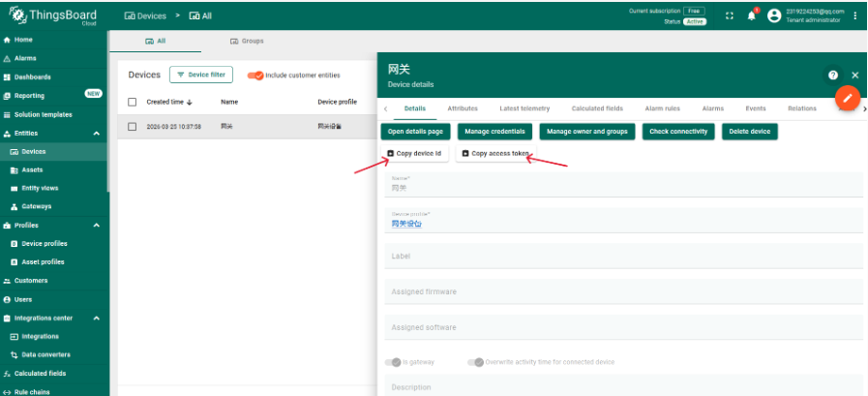This screenshot has height=396, width=868.
Task: Open the three-dot menu in header
Action: [854, 15]
